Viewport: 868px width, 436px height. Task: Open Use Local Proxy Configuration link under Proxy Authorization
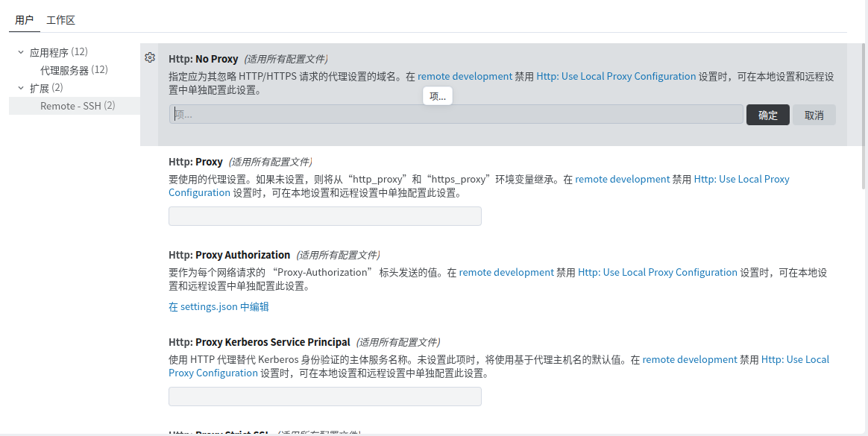pyautogui.click(x=658, y=272)
